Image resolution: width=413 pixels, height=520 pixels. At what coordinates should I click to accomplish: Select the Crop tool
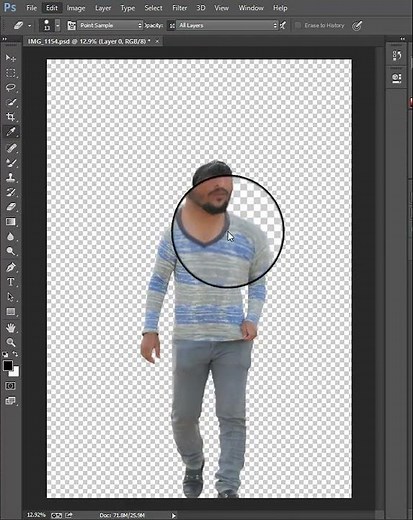coord(10,117)
